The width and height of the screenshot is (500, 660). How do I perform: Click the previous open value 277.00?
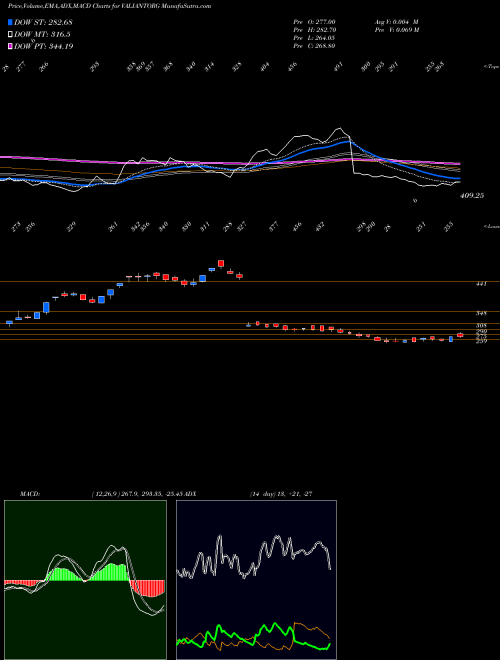tap(326, 22)
